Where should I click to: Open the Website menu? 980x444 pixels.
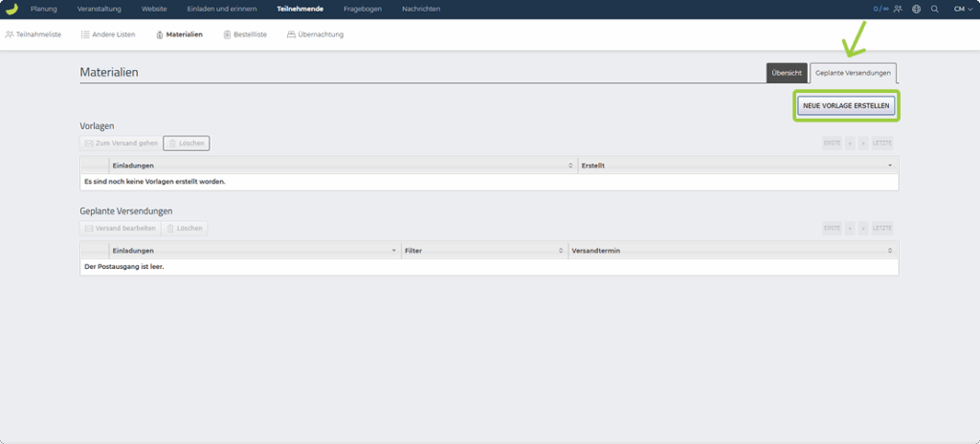click(154, 10)
